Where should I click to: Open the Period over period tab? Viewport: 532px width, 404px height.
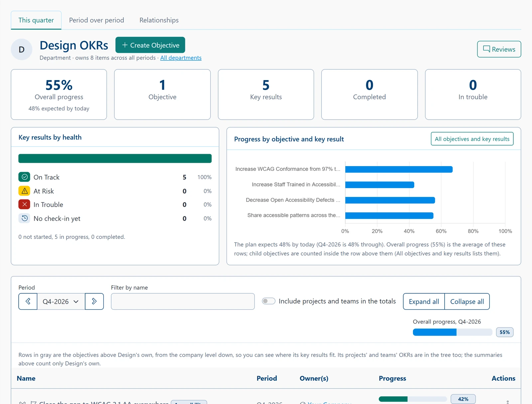point(96,20)
